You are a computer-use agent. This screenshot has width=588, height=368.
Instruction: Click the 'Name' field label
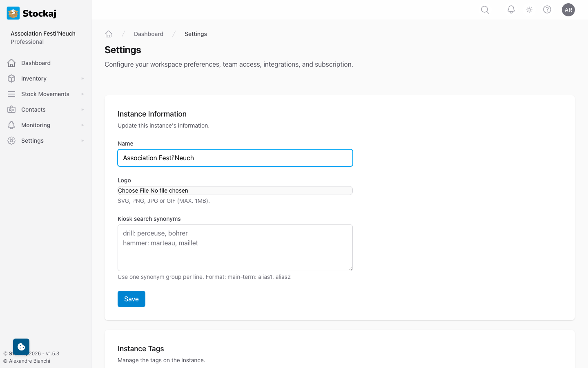(125, 144)
